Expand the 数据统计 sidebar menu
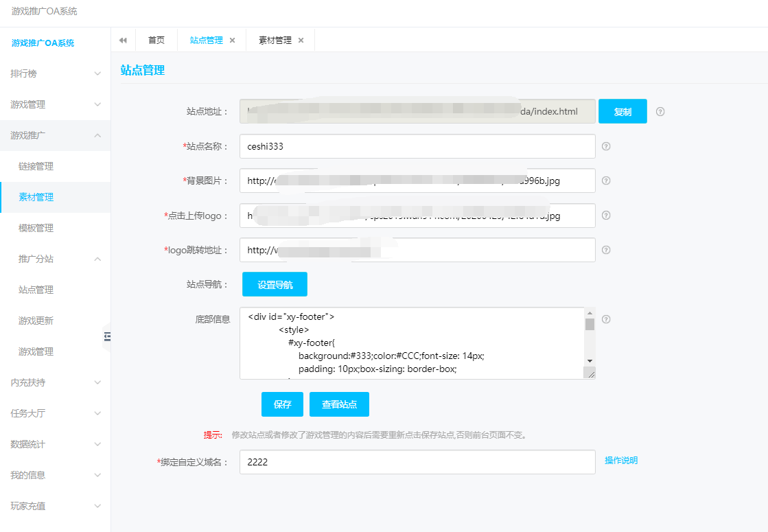The image size is (768, 532). pos(55,444)
